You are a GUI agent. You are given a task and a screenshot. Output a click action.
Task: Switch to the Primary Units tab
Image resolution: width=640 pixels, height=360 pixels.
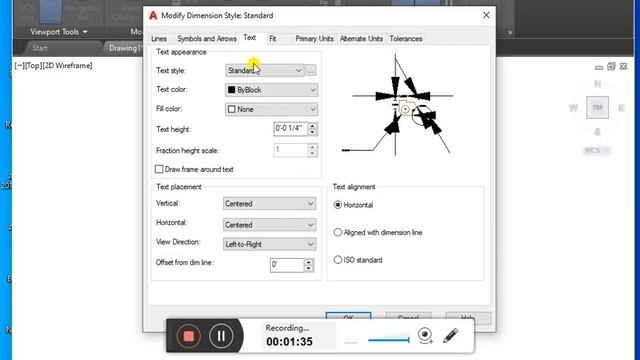point(314,39)
